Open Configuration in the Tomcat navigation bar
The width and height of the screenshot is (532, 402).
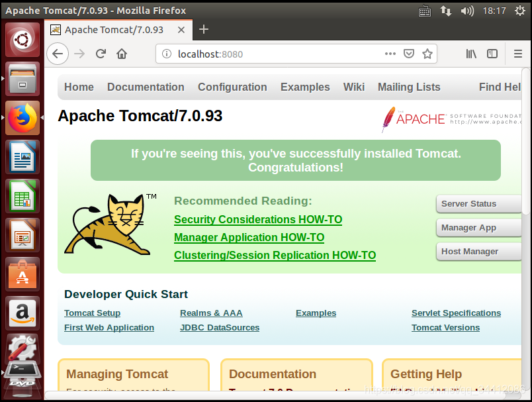click(x=232, y=87)
